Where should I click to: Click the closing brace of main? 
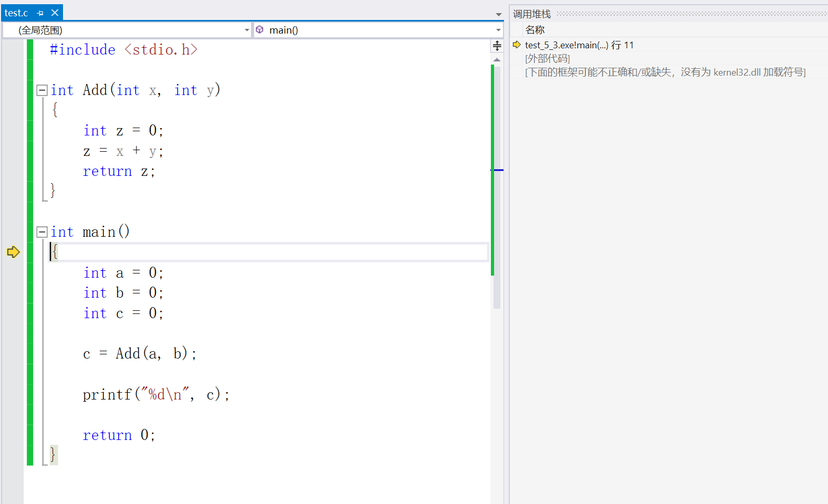[53, 455]
